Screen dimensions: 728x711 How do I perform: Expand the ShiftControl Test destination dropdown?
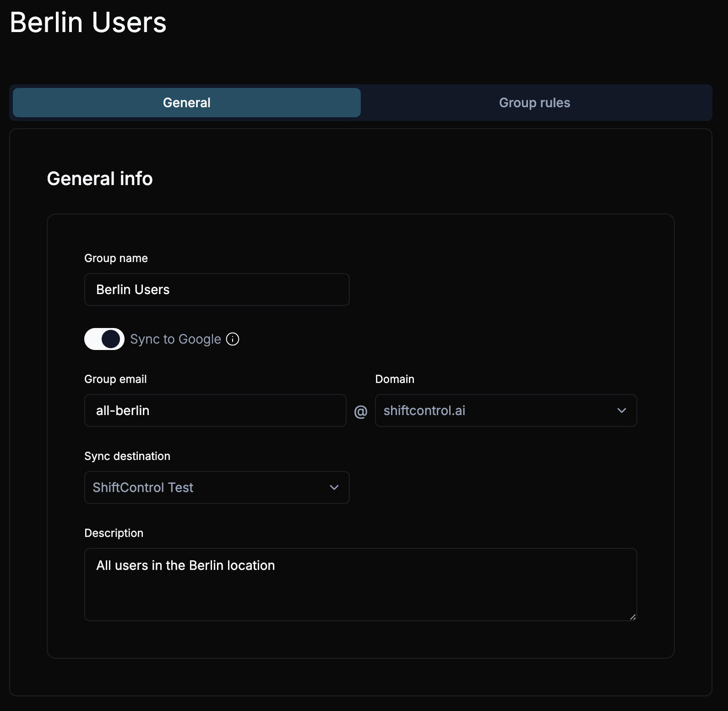(x=217, y=487)
